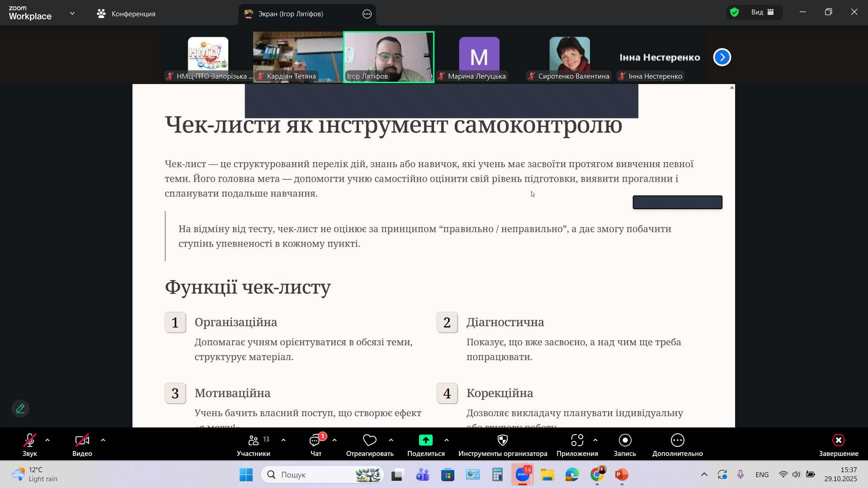Turn on the video camera
Viewport: 868px width, 488px height.
pyautogui.click(x=82, y=441)
